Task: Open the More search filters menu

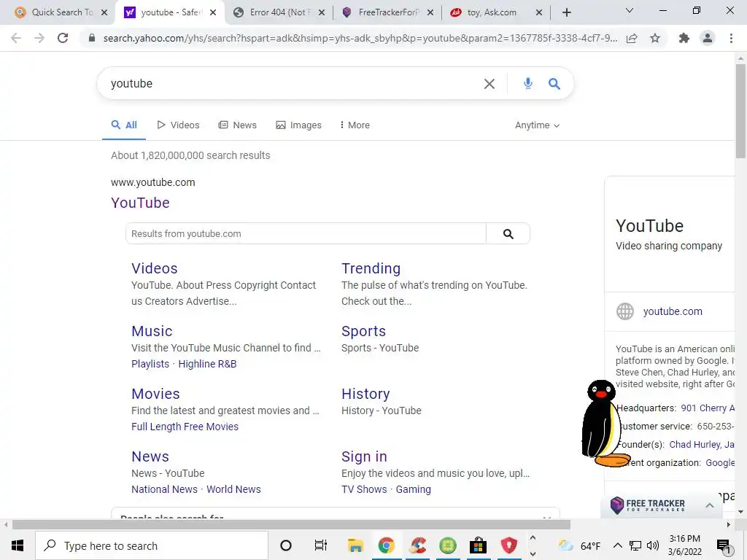Action: (355, 125)
